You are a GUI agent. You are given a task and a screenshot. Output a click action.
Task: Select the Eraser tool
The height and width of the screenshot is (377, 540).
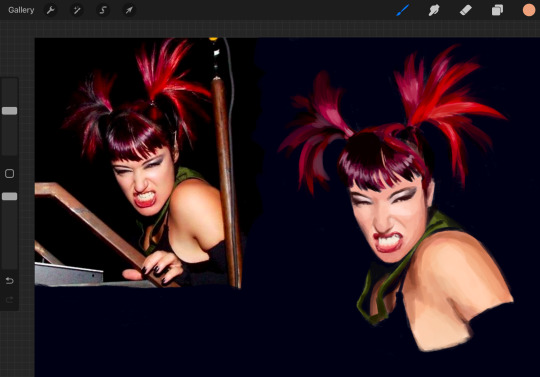[465, 10]
